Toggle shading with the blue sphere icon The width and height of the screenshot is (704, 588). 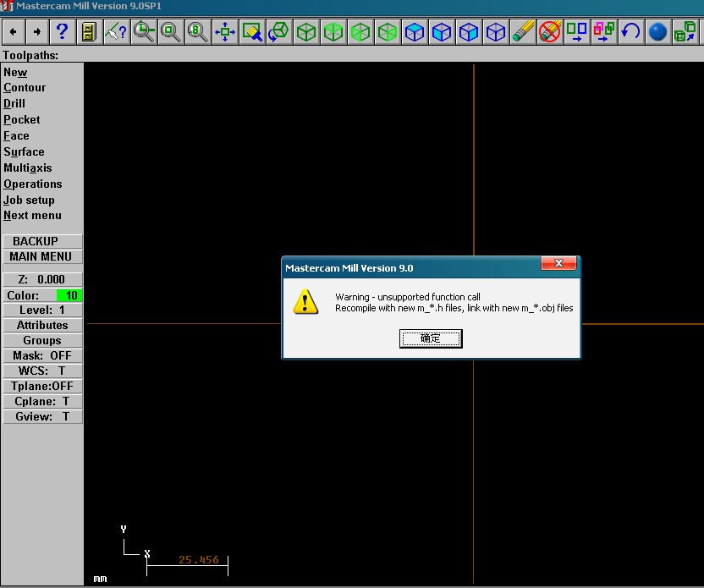[x=657, y=32]
